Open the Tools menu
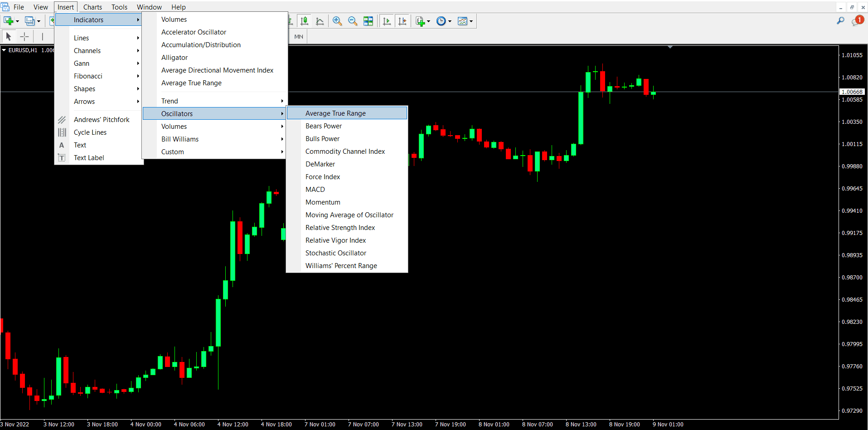The image size is (868, 430). tap(119, 7)
